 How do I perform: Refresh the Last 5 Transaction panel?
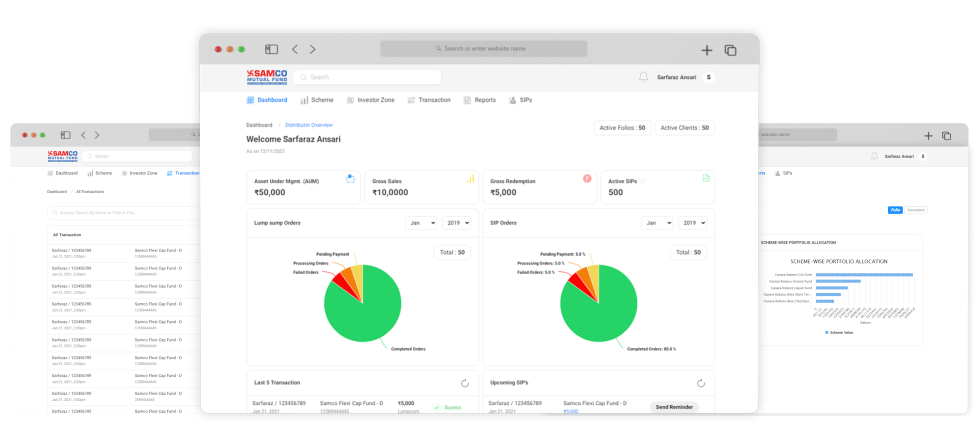click(465, 383)
